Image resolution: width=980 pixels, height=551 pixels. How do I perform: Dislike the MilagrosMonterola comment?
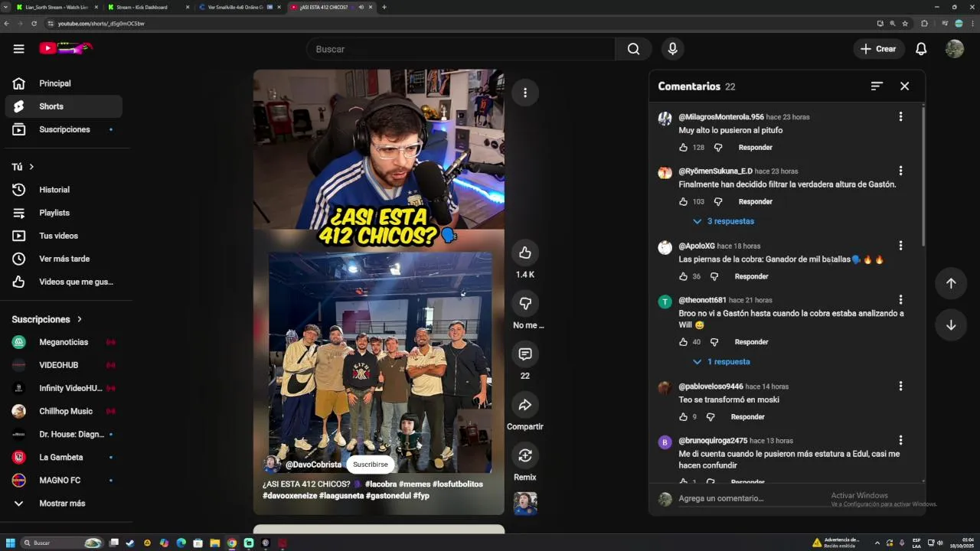point(718,148)
